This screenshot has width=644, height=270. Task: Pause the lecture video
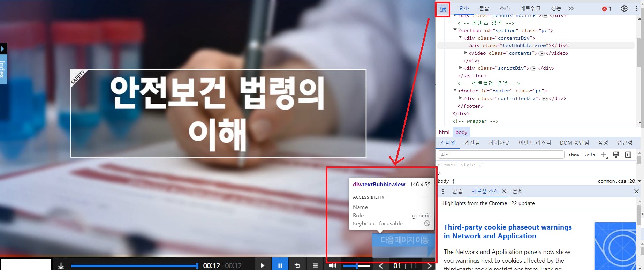pyautogui.click(x=280, y=265)
